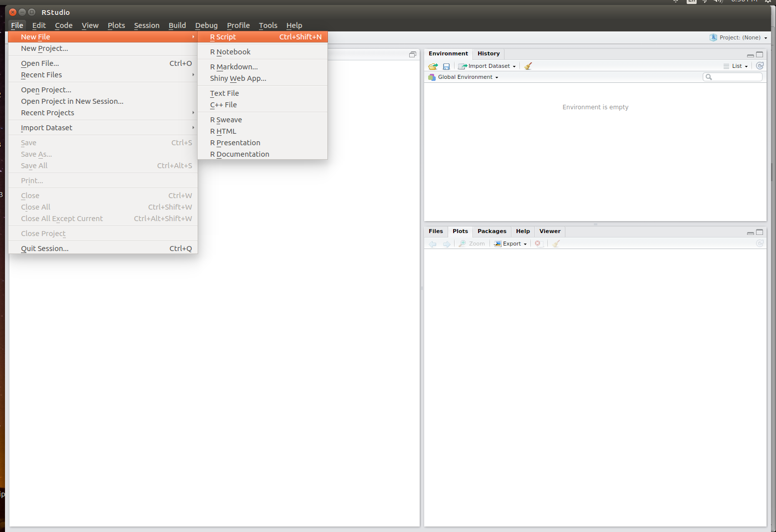Choose R Documentation from the submenu
This screenshot has height=532, width=776.
(x=262, y=154)
